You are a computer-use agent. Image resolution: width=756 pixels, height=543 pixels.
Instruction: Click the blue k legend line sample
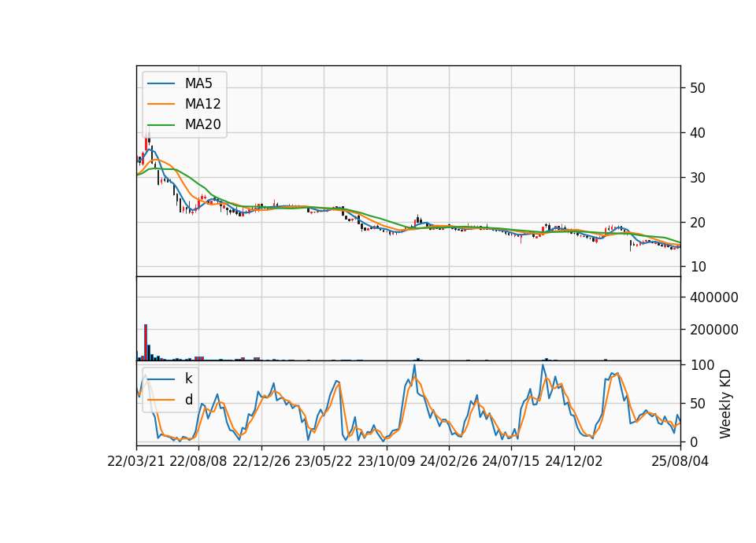pyautogui.click(x=161, y=379)
